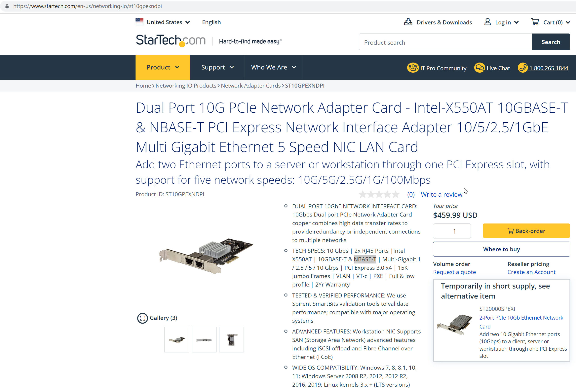Open the Gallery fullscreen icon

pyautogui.click(x=142, y=318)
